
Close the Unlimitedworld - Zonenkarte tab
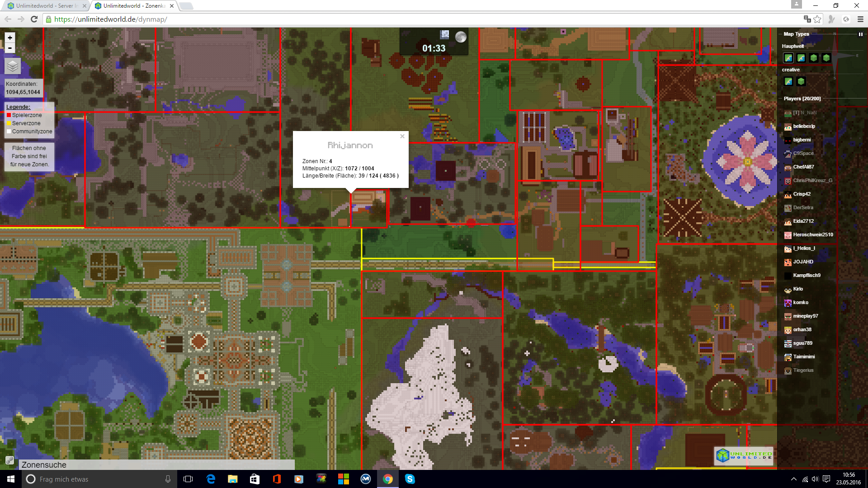coord(172,6)
